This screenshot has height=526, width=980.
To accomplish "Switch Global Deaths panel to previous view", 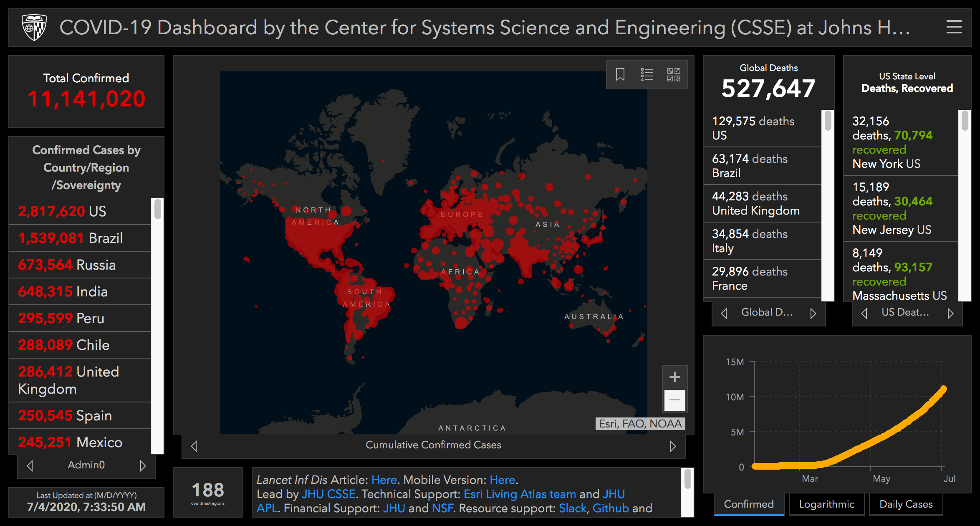I will [724, 313].
